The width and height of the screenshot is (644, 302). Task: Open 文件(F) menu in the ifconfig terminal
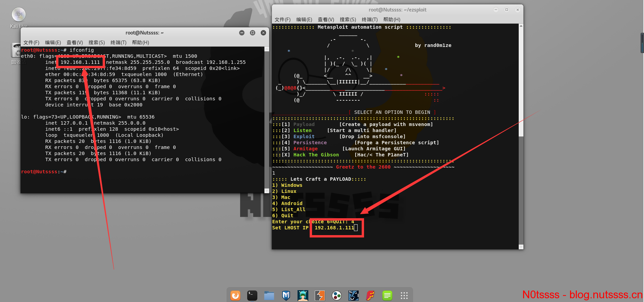[31, 43]
